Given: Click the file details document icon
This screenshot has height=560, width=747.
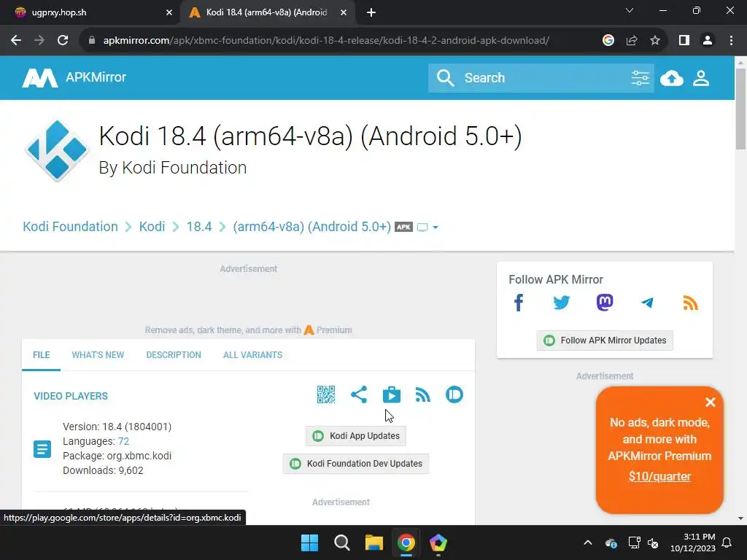Looking at the screenshot, I should coord(42,449).
